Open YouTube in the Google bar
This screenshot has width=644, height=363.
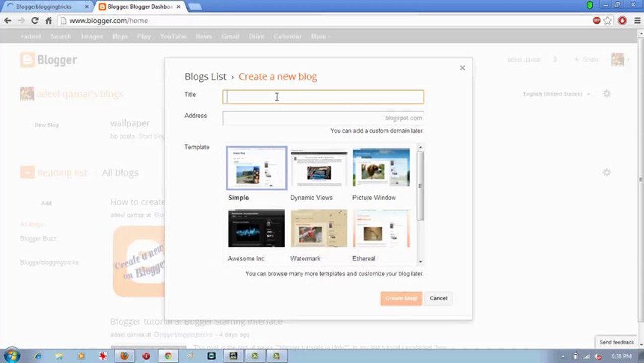[173, 36]
